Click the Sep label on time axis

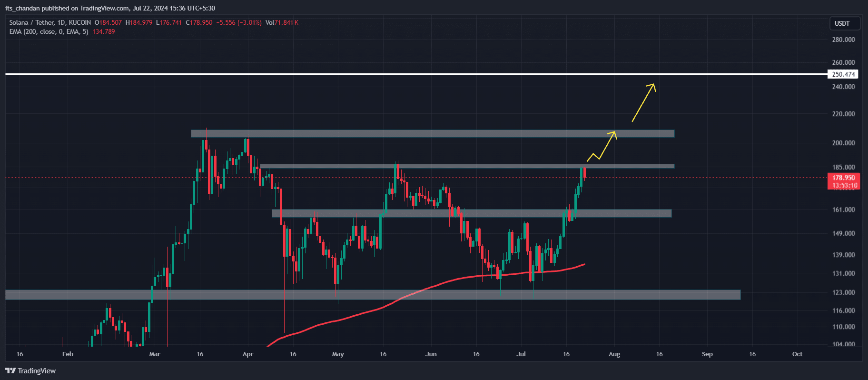coord(707,354)
